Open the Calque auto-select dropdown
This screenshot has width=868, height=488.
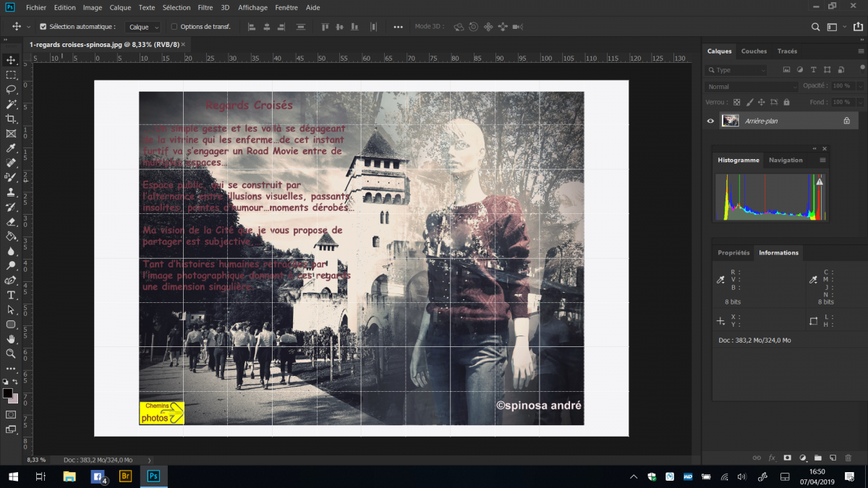click(x=142, y=27)
